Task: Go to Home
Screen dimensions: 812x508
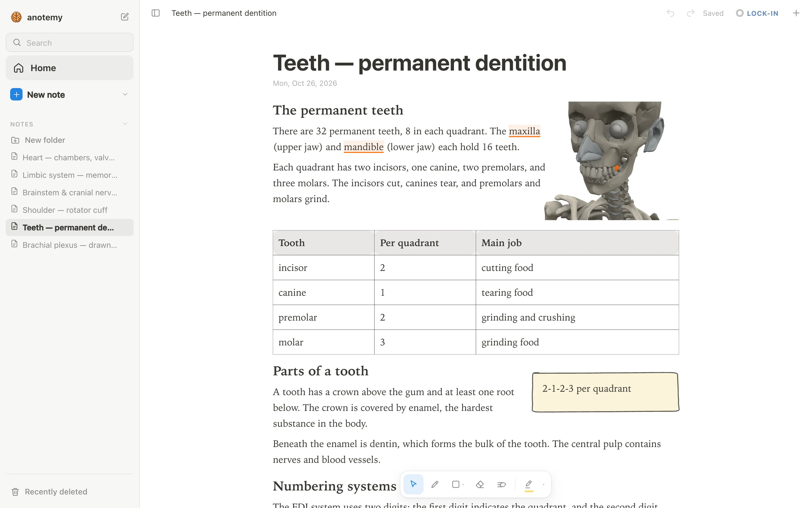Action: coord(69,68)
